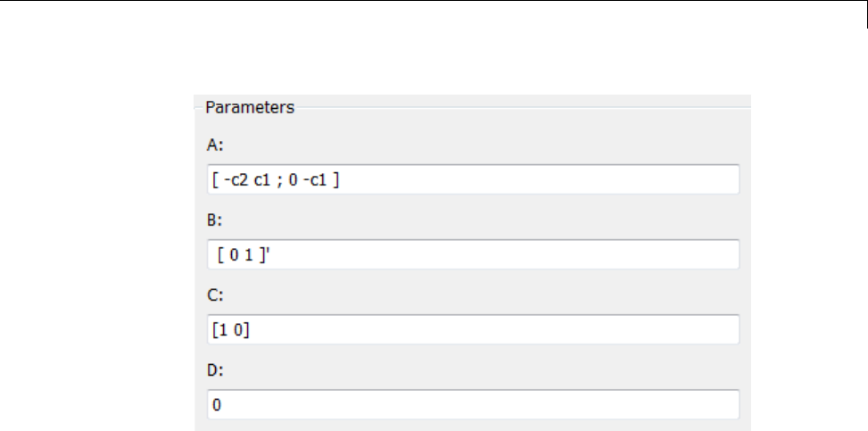
Task: Click the transpose apostrophe in B field
Action: [x=268, y=254]
